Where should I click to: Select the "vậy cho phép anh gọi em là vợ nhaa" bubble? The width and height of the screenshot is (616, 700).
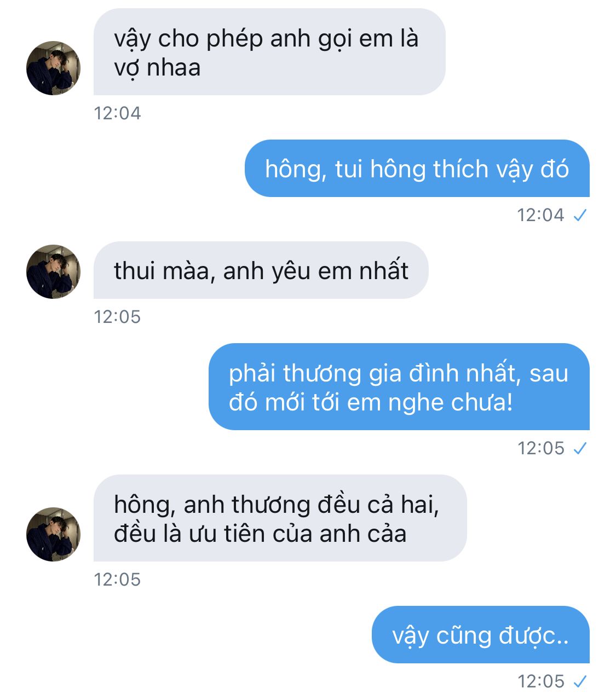tap(269, 52)
